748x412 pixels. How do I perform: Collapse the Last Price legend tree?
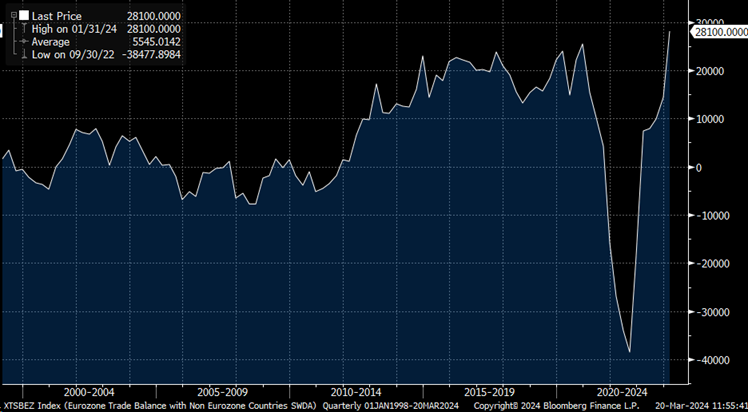click(13, 17)
